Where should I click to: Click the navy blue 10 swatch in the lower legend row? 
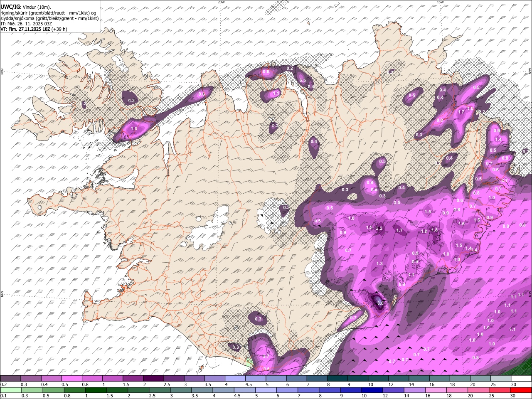pyautogui.click(x=372, y=390)
